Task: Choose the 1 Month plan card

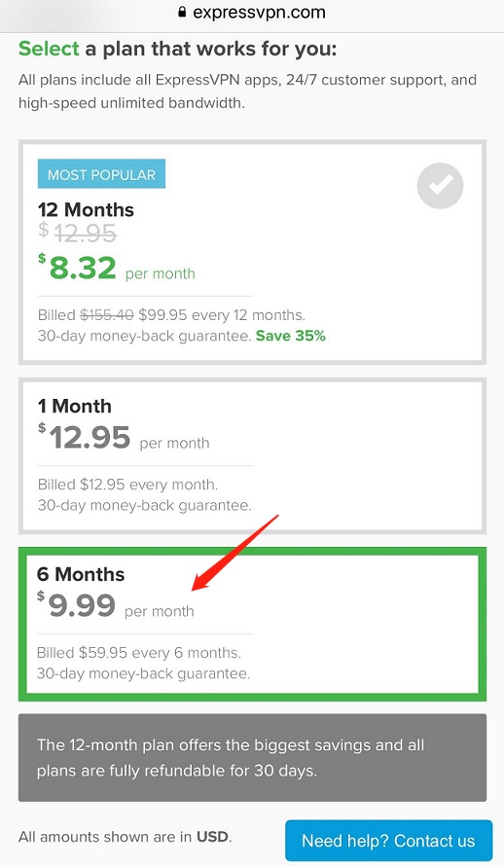Action: pos(253,455)
